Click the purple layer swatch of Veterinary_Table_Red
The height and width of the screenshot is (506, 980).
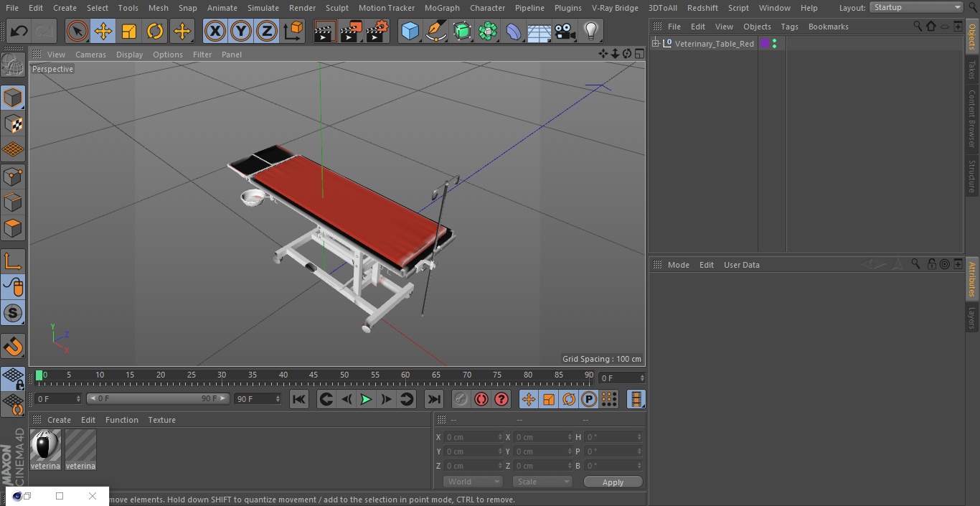coord(765,44)
